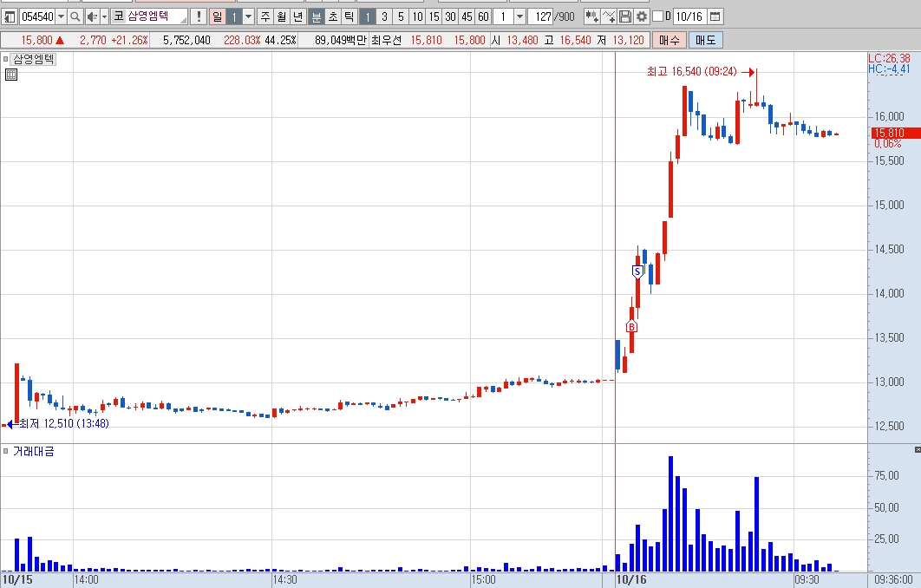
Task: Click the add line indicator icon
Action: click(609, 16)
